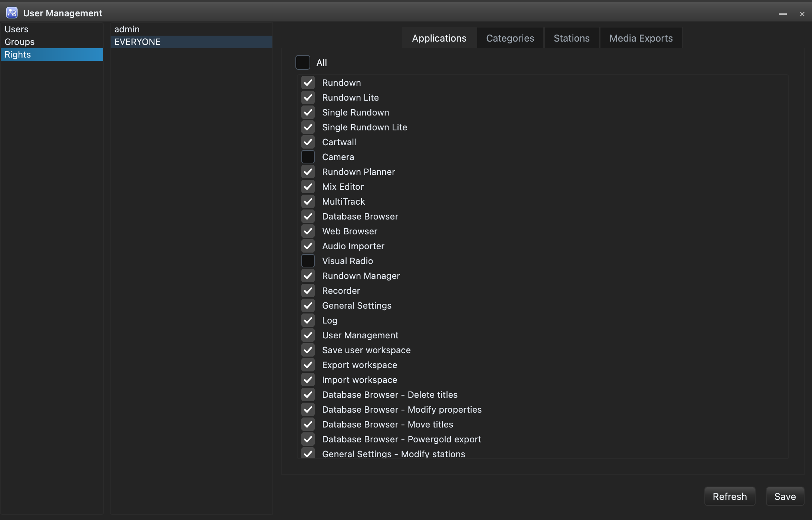Viewport: 812px width, 520px height.
Task: Uncheck the Cartwall checkbox
Action: [x=308, y=142]
